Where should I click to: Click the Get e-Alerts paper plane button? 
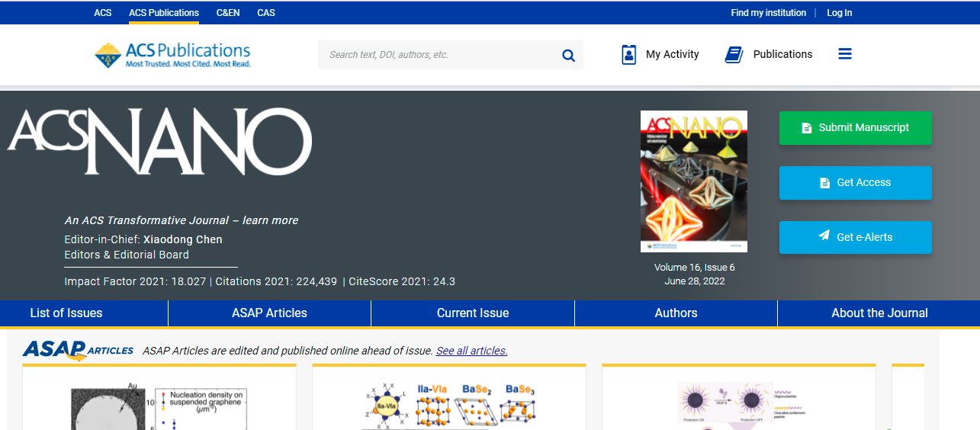coord(855,237)
